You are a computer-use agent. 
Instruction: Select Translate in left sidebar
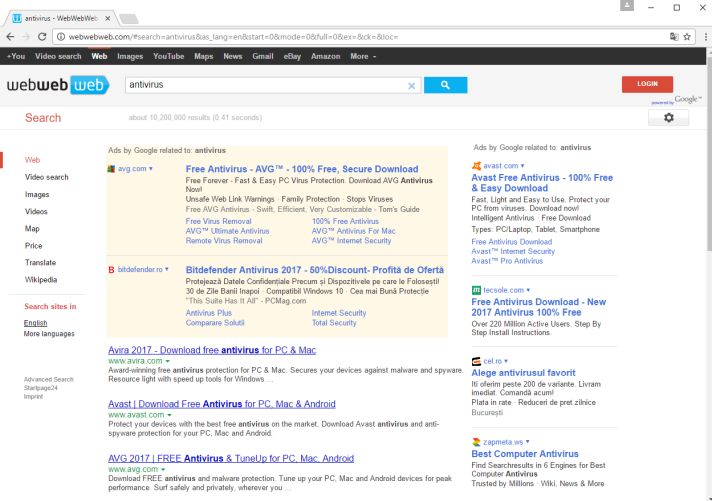coord(40,263)
